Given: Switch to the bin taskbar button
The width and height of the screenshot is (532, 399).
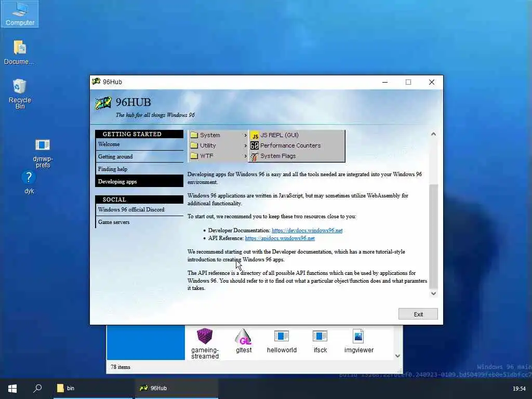Looking at the screenshot, I should tap(94, 389).
